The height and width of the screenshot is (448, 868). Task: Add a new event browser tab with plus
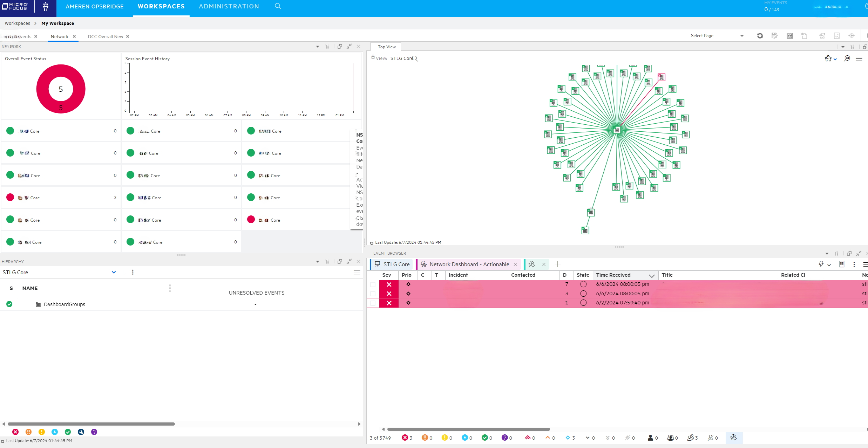coord(558,264)
